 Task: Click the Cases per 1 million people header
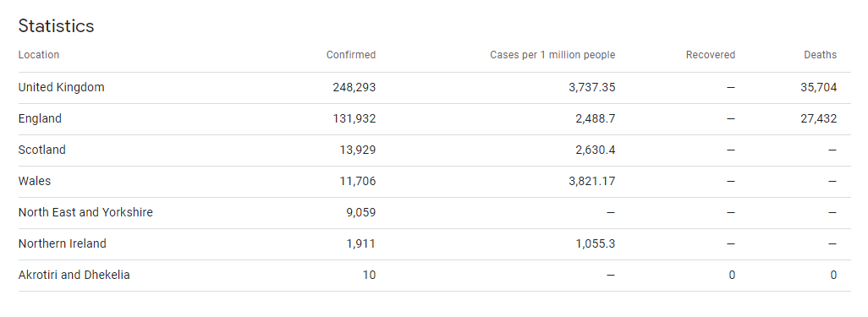[552, 55]
